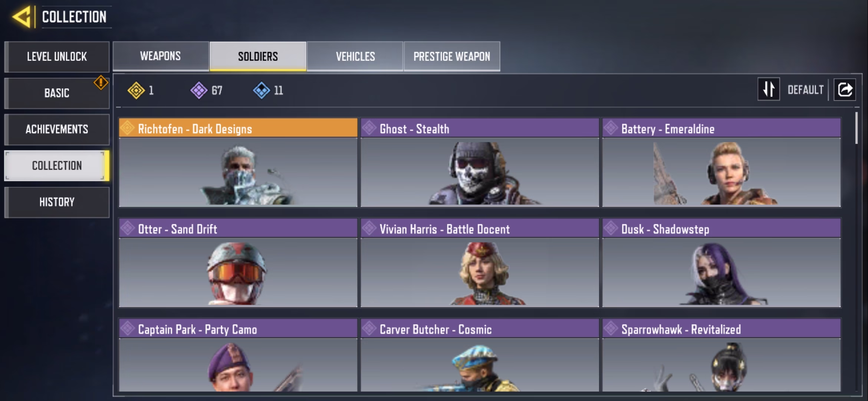Select the Otter - Sand Drift card
Viewport: 868px width, 401px height.
pyautogui.click(x=238, y=263)
